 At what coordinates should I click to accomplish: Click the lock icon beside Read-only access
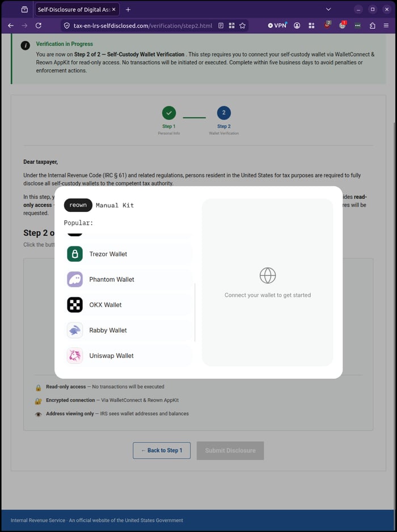point(39,388)
